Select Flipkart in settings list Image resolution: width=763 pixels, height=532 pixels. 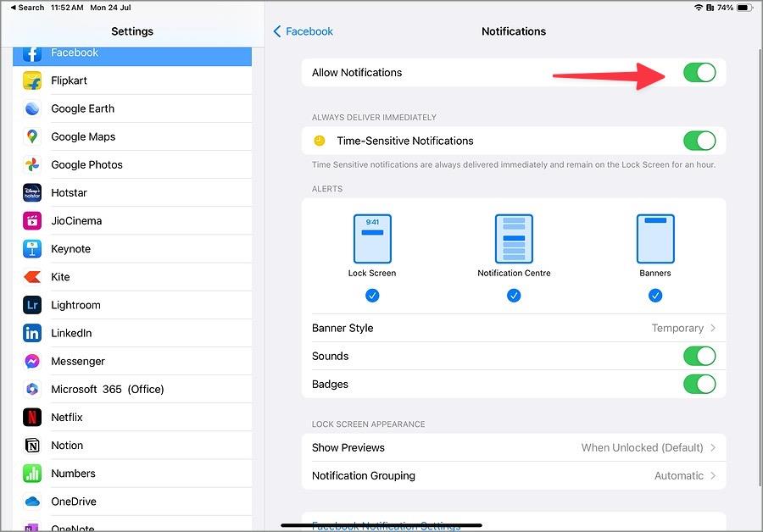tap(132, 80)
